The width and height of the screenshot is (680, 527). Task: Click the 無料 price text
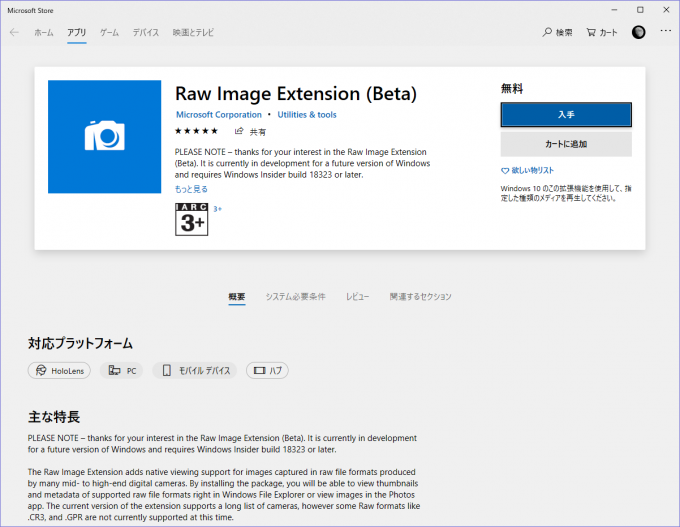(512, 89)
